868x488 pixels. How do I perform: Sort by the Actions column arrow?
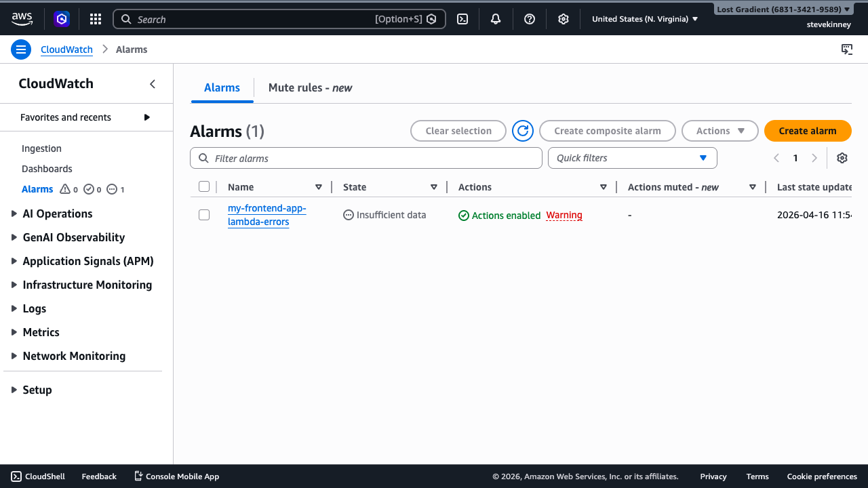tap(604, 187)
